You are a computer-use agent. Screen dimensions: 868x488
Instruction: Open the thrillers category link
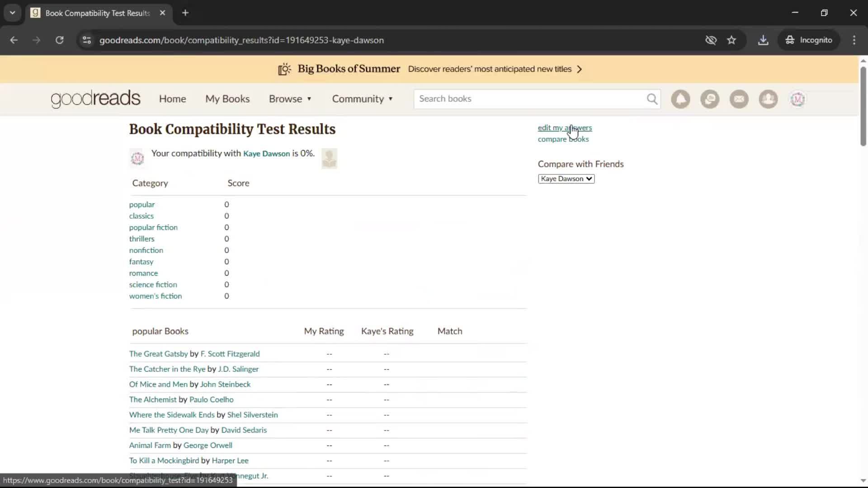click(x=142, y=239)
